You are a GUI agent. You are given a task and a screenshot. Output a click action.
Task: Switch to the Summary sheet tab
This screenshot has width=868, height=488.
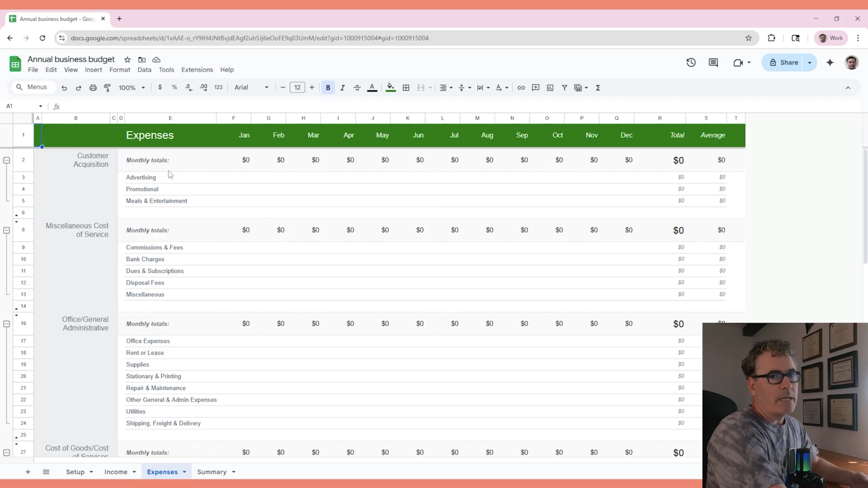click(x=212, y=472)
